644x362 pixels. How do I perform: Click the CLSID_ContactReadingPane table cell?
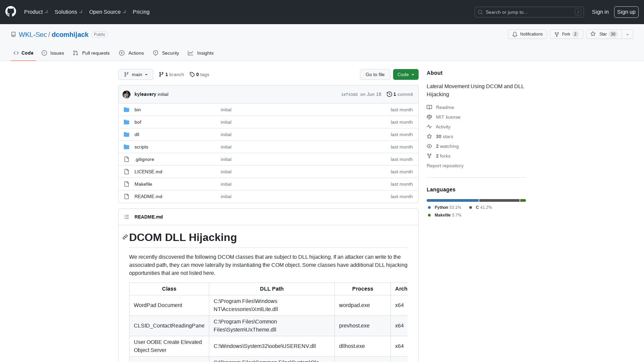[x=169, y=326]
